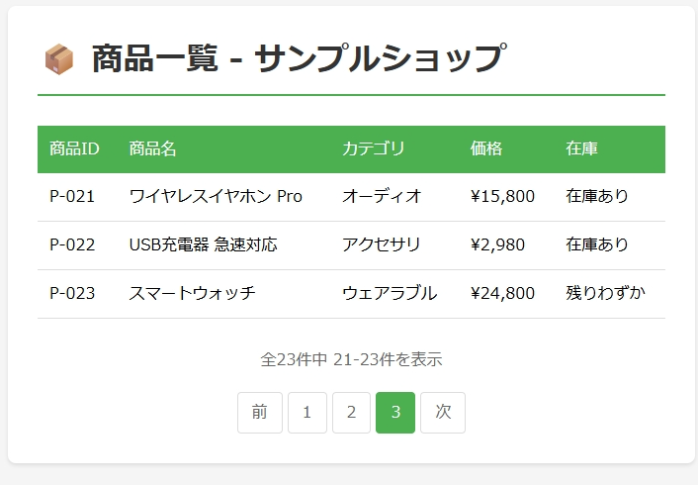Screen dimensions: 698x485
Task: Click the 在庫 column header
Action: click(x=582, y=149)
